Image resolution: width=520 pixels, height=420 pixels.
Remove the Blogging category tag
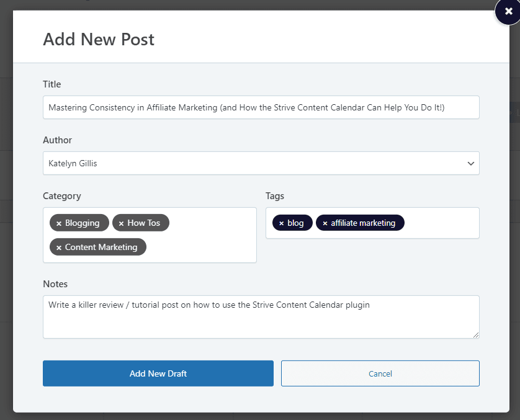(x=58, y=223)
